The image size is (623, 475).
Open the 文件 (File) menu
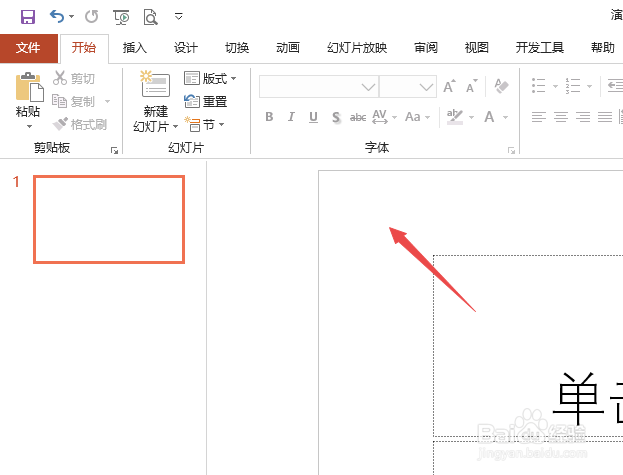[29, 48]
